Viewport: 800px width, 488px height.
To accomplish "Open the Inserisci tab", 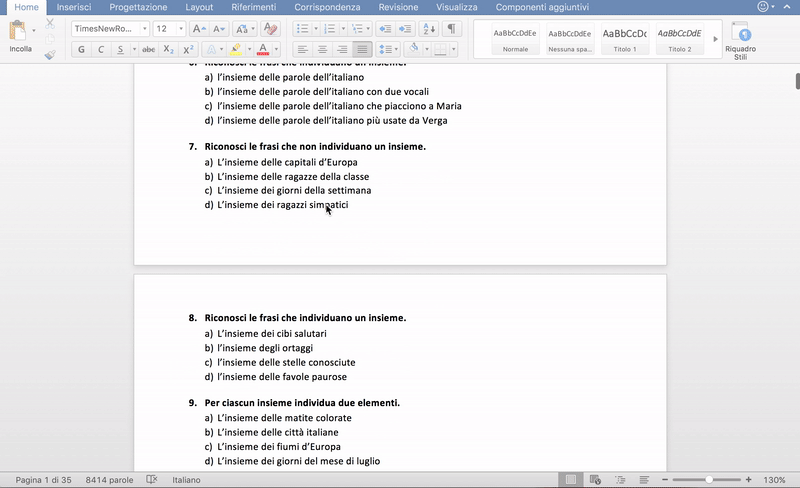I will 74,7.
